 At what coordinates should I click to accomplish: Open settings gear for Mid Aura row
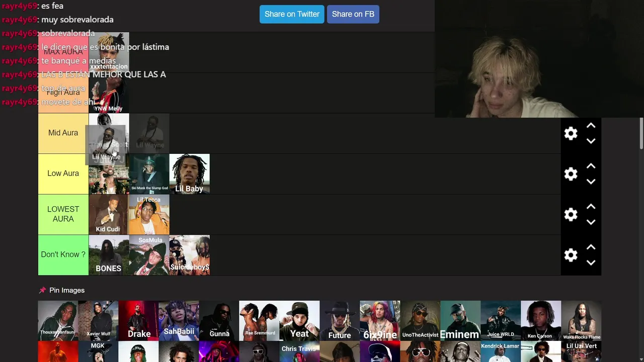point(571,133)
